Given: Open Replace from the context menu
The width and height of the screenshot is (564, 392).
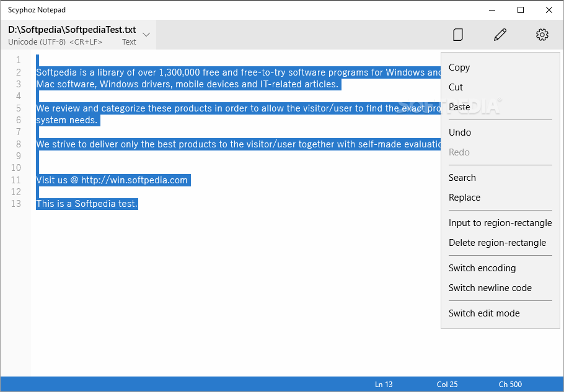Looking at the screenshot, I should [x=464, y=198].
